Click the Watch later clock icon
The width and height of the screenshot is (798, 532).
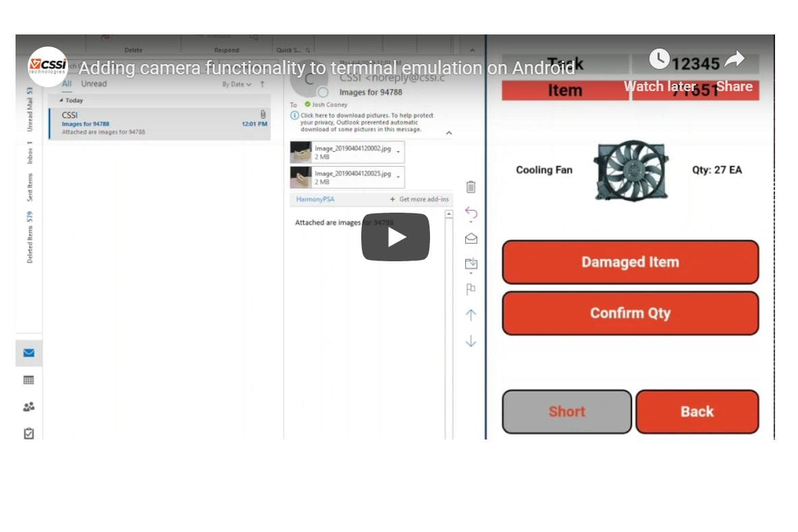(x=659, y=59)
